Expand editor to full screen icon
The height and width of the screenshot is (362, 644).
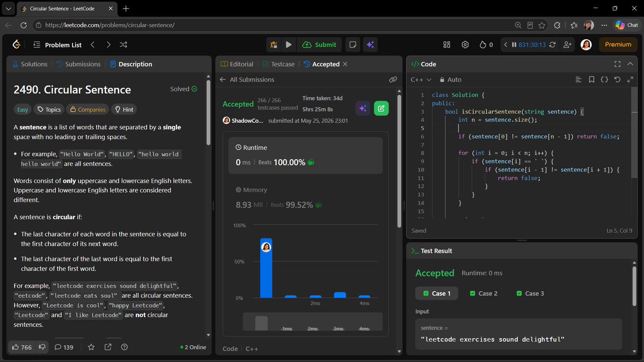[630, 79]
